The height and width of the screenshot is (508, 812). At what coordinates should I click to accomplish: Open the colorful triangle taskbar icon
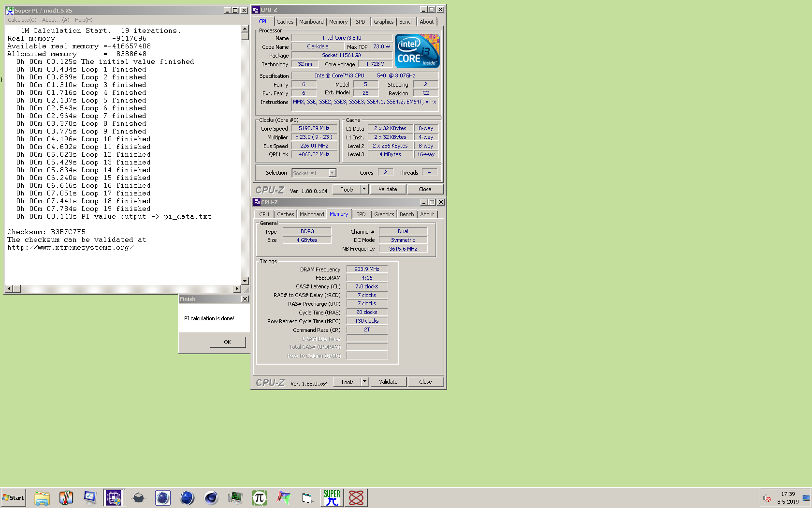pyautogui.click(x=284, y=497)
